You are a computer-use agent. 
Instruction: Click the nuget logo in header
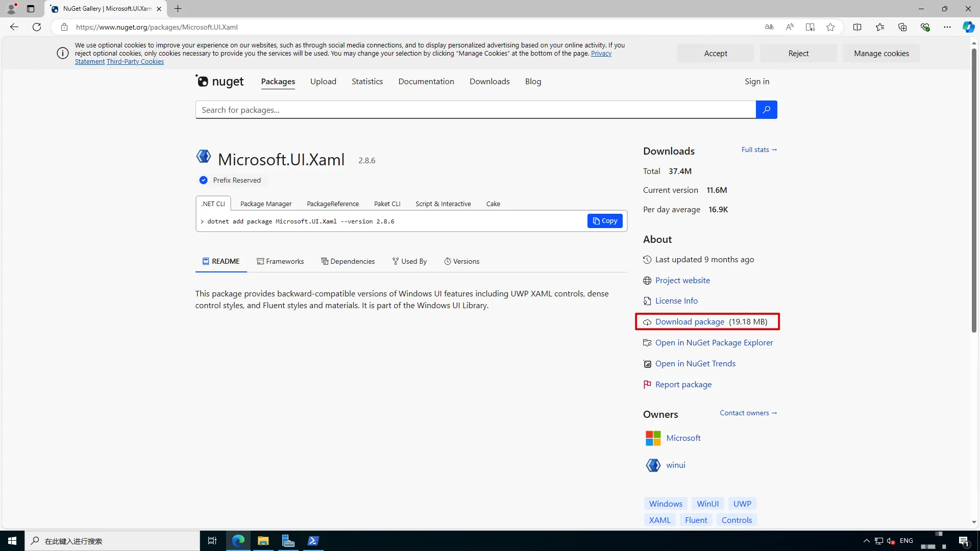coord(220,82)
